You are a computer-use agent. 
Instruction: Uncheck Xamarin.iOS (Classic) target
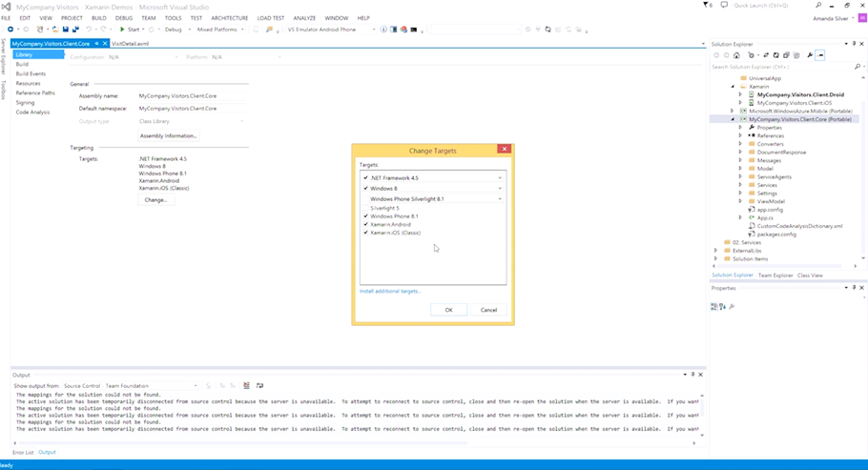(x=365, y=233)
